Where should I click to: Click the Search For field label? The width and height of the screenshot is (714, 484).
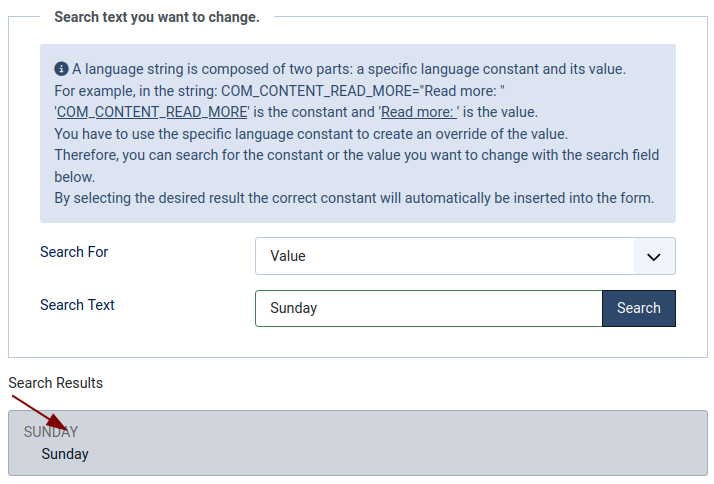(x=74, y=252)
